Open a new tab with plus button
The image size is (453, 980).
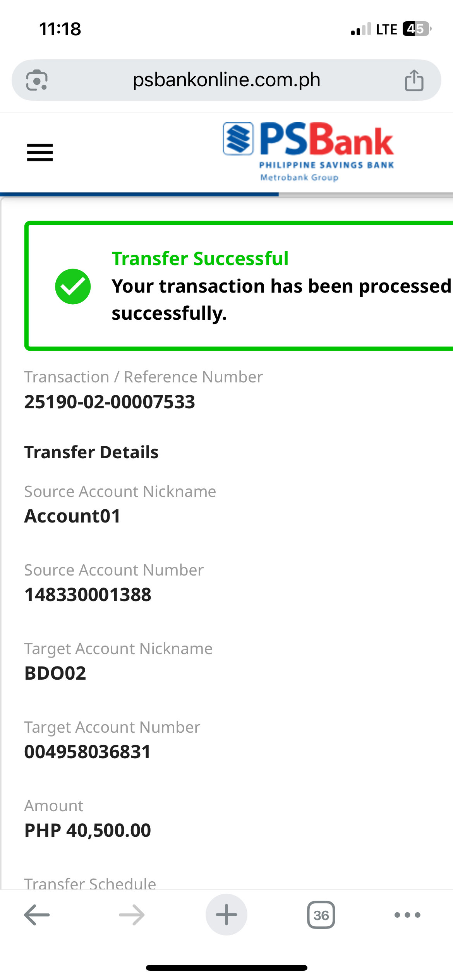tap(226, 915)
